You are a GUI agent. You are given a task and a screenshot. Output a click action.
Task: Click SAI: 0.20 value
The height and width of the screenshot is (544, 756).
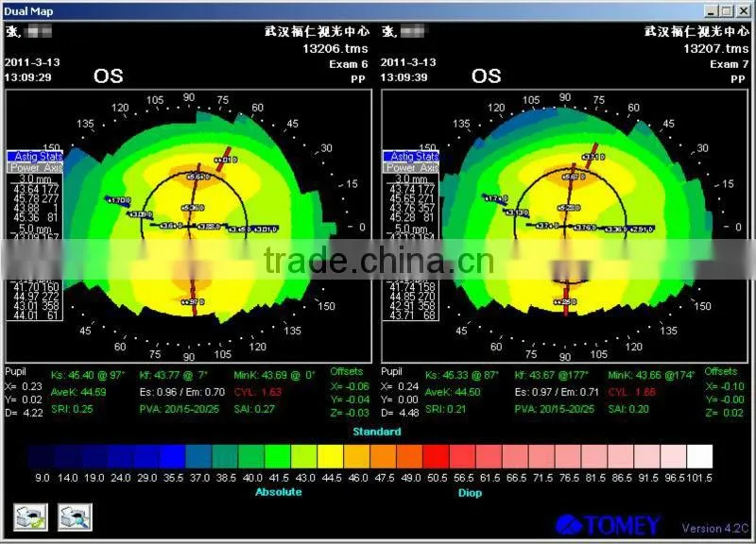(x=628, y=409)
